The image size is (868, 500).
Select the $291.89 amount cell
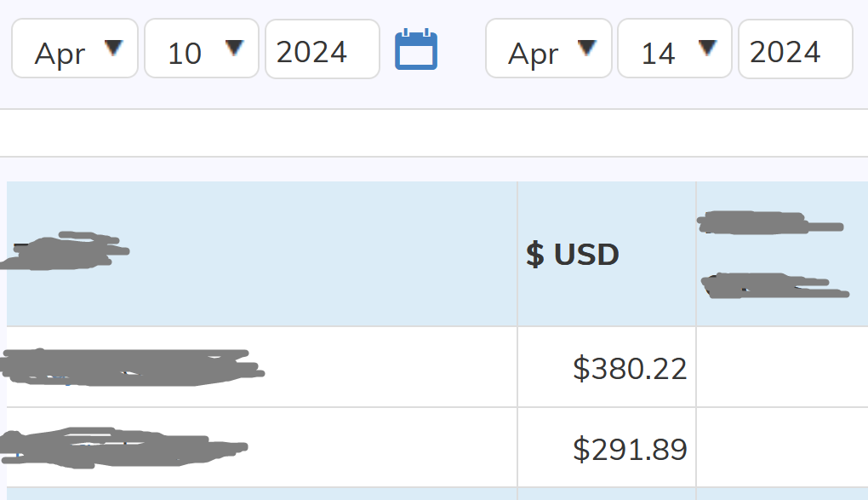[x=607, y=448]
